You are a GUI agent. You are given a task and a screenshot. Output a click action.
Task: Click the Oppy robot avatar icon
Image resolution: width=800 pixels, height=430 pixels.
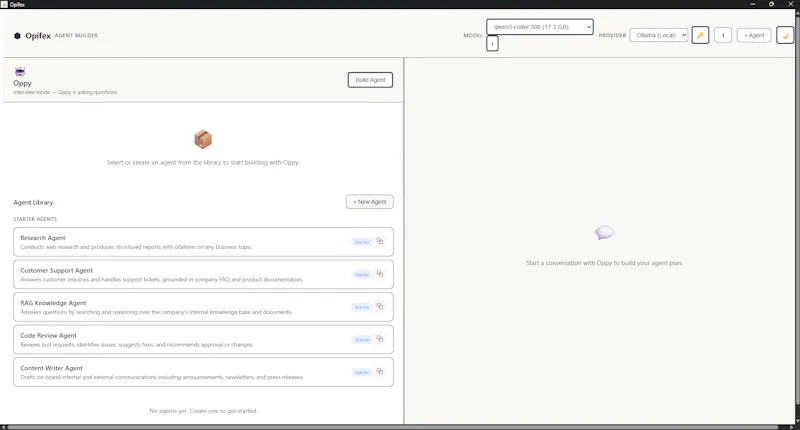click(x=20, y=71)
